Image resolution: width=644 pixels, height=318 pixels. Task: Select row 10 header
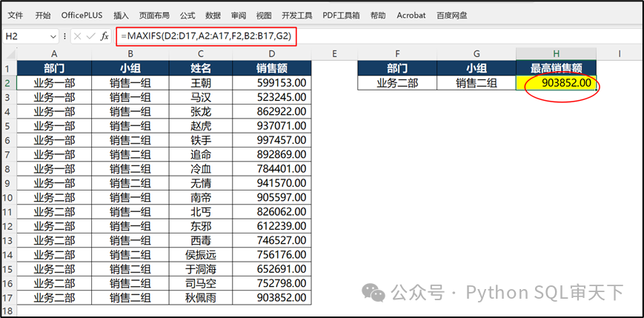(8, 197)
